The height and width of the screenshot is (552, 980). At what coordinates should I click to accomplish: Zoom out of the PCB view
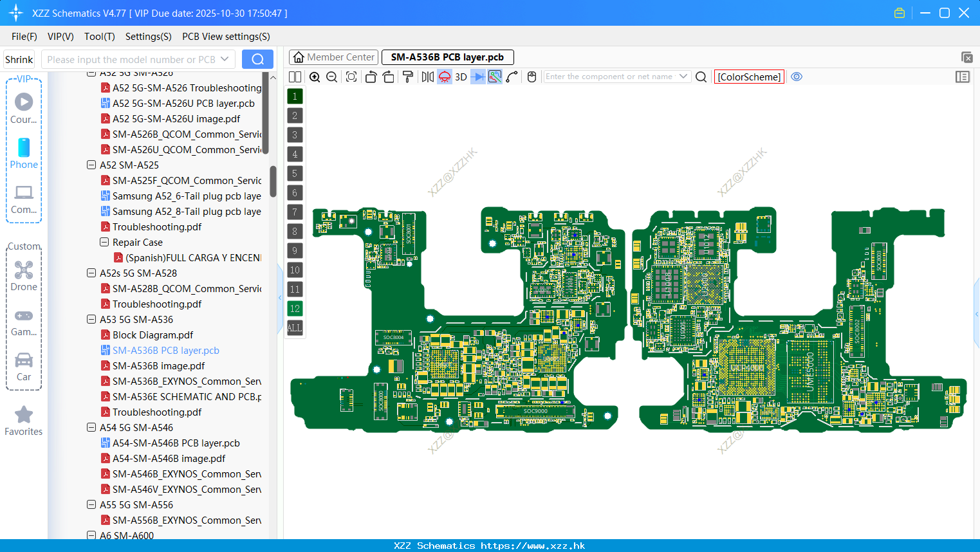pyautogui.click(x=332, y=77)
